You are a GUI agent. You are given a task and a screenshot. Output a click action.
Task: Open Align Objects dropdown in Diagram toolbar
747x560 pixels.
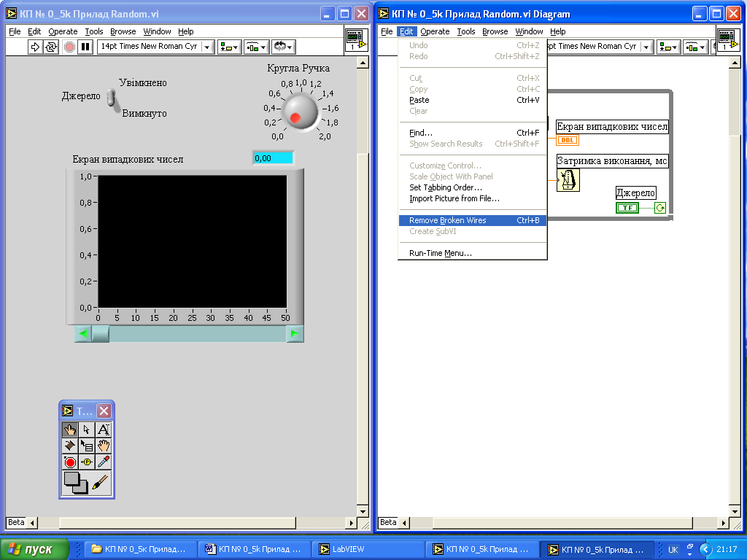668,47
